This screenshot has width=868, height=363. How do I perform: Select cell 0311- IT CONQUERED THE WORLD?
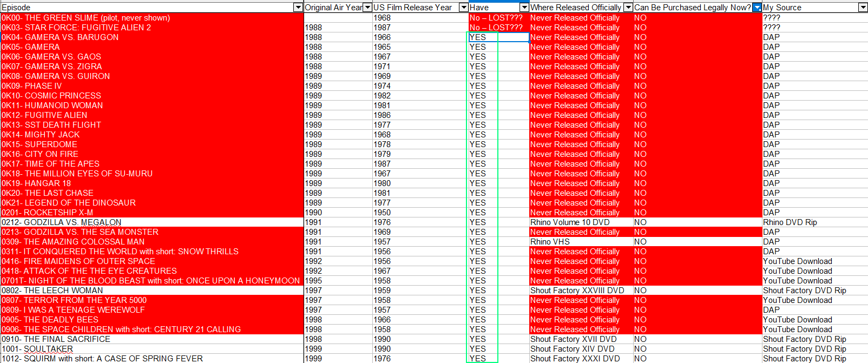coord(152,252)
